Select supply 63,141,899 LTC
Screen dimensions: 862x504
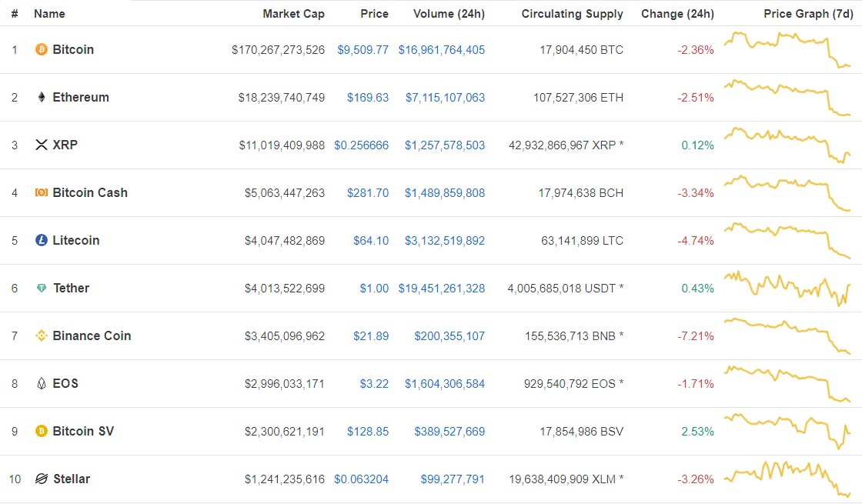tap(582, 241)
